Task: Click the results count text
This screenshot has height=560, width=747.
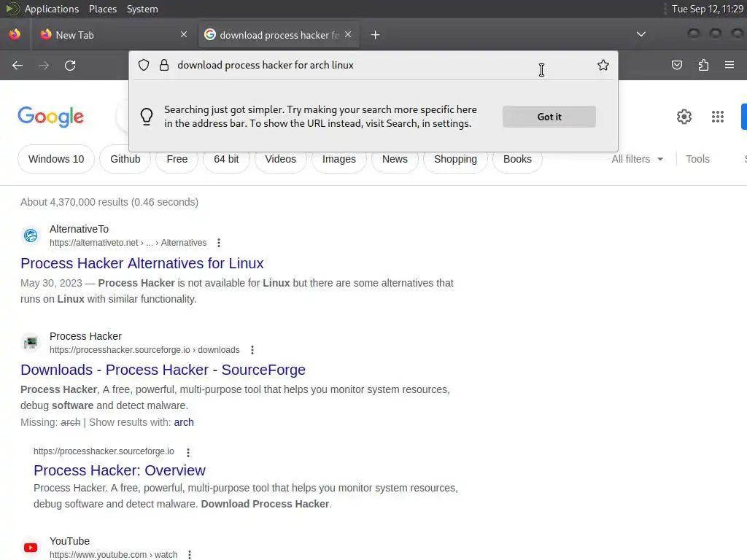Action: pos(109,202)
